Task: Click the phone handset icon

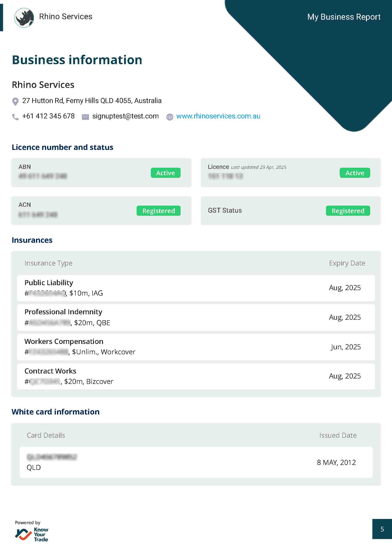Action: 15,117
